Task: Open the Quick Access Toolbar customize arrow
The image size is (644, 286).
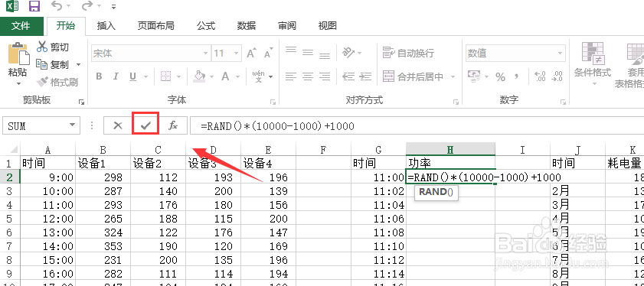Action: (114, 7)
